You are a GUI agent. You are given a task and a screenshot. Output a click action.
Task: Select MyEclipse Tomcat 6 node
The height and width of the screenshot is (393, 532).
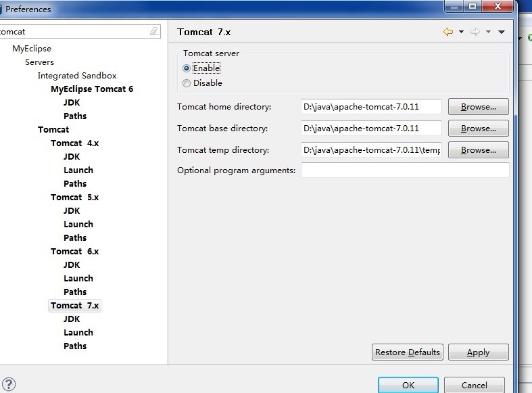point(92,89)
